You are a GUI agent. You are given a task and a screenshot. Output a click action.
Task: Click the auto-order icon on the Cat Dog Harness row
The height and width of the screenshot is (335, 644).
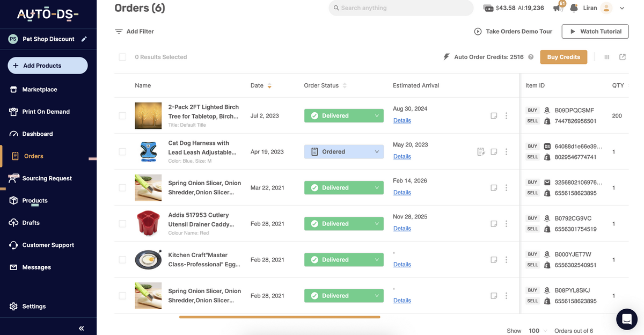tap(481, 152)
